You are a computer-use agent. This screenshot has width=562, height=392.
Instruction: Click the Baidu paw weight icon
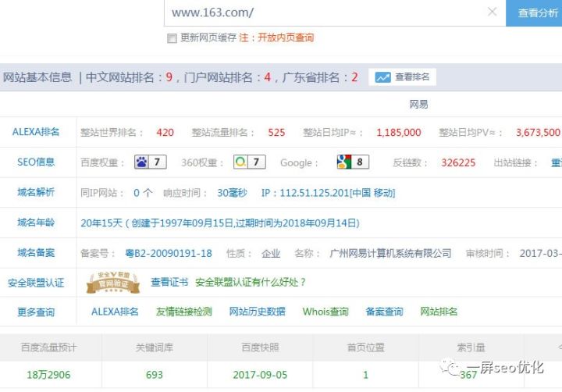click(141, 162)
